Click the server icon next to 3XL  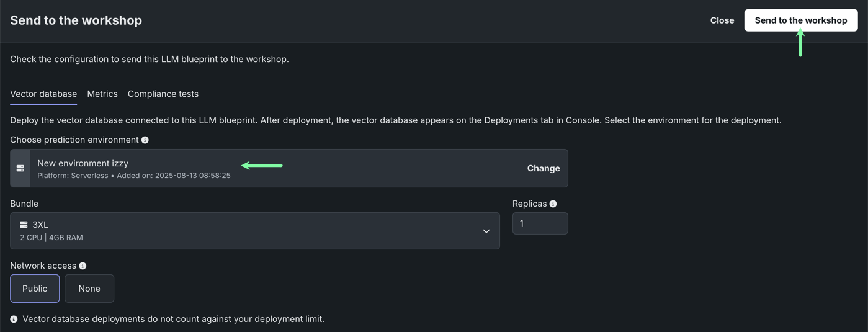(x=24, y=225)
